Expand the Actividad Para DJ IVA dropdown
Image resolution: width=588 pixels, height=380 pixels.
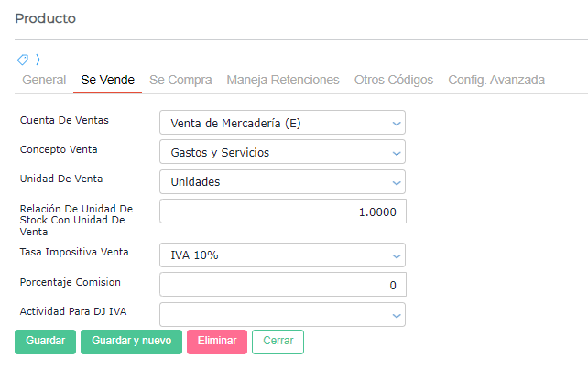[x=282, y=315]
